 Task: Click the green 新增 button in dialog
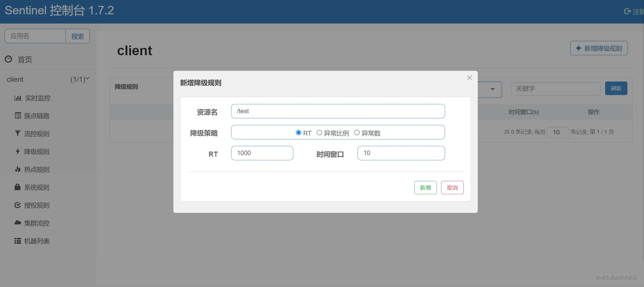coord(425,188)
